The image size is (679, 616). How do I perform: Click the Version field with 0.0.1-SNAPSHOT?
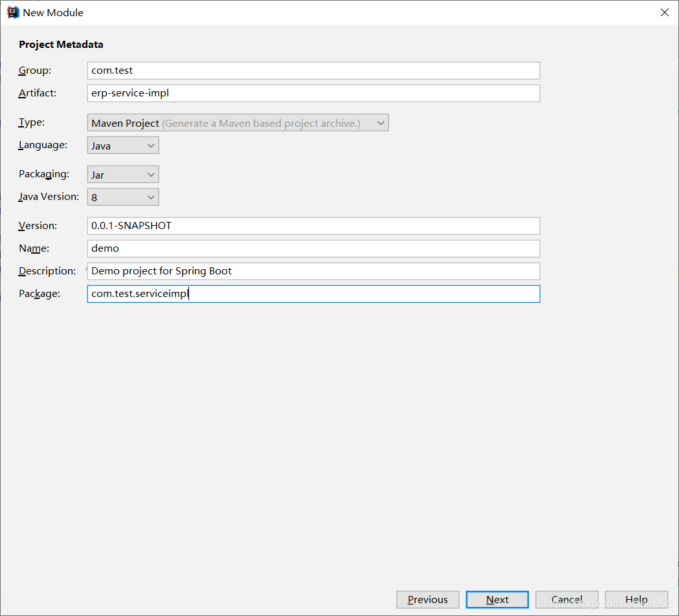click(313, 226)
